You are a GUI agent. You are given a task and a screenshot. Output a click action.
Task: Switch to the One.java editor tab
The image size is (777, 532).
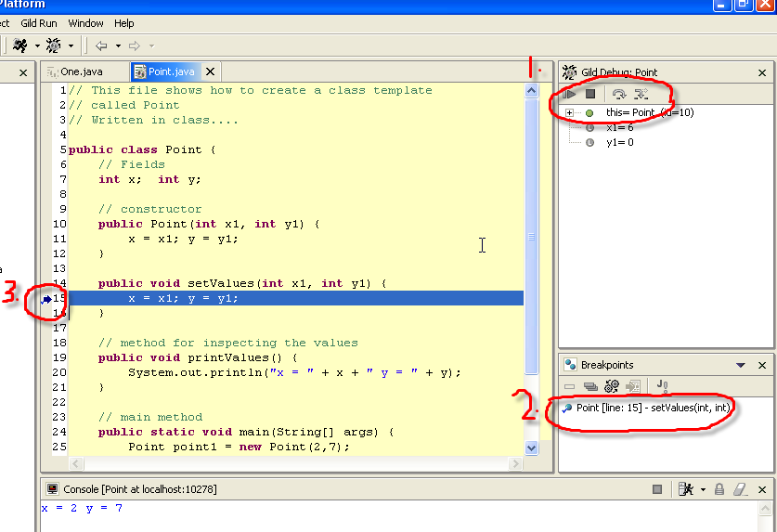pyautogui.click(x=82, y=71)
